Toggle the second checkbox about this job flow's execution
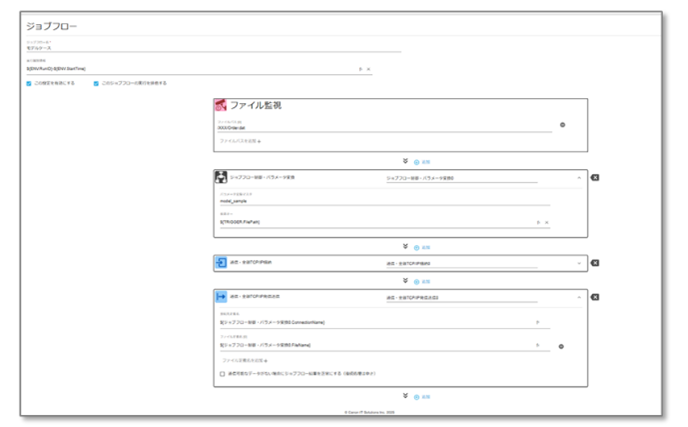688x427 pixels. 96,83
